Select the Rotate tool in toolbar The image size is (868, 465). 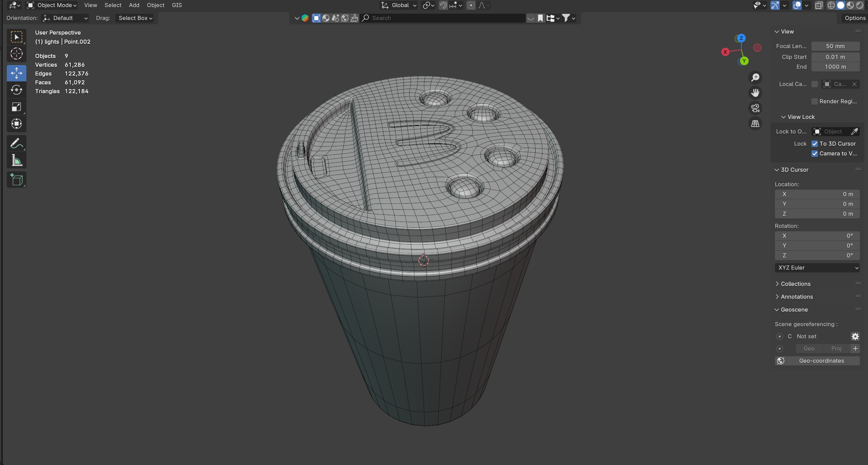[x=16, y=90]
